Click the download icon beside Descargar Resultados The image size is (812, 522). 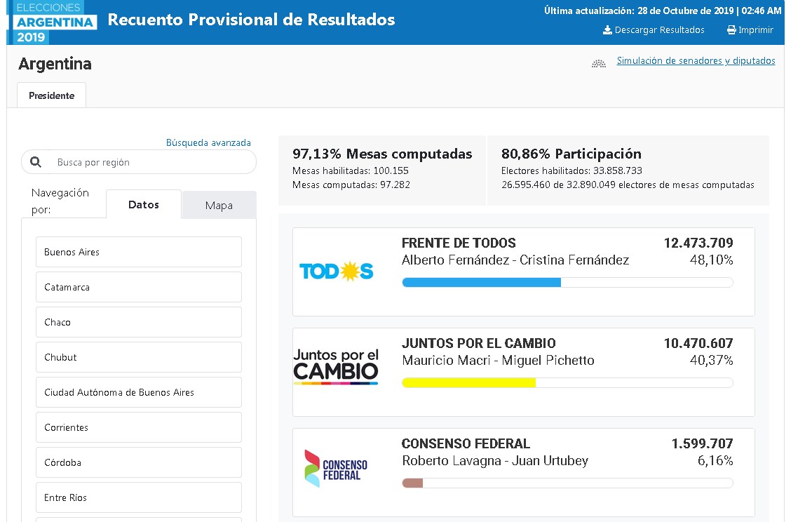coord(607,30)
